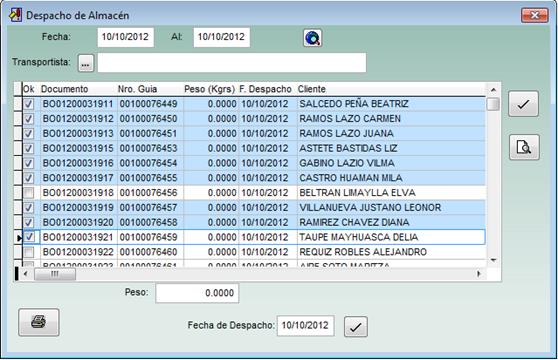Image resolution: width=558 pixels, height=360 pixels.
Task: Click the Peso value field
Action: [x=197, y=293]
